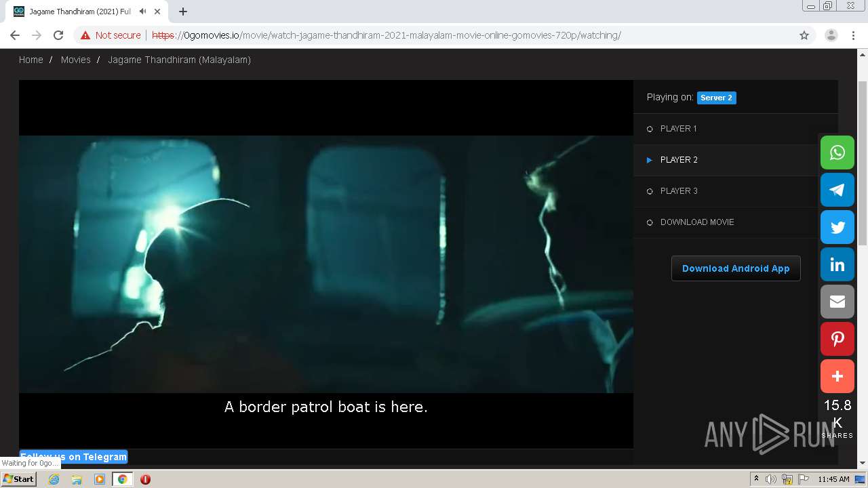
Task: Open the Action Center flag icon
Action: point(804,479)
